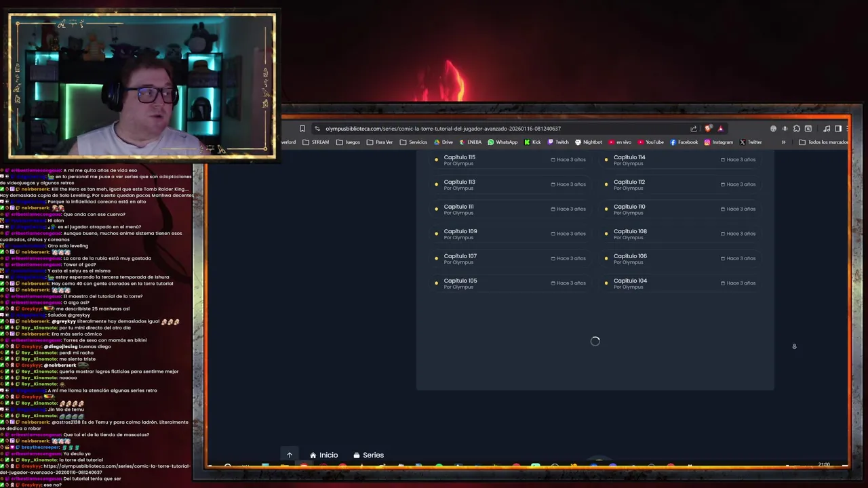The image size is (868, 488).
Task: Open Capítulo 113
Action: point(510,184)
